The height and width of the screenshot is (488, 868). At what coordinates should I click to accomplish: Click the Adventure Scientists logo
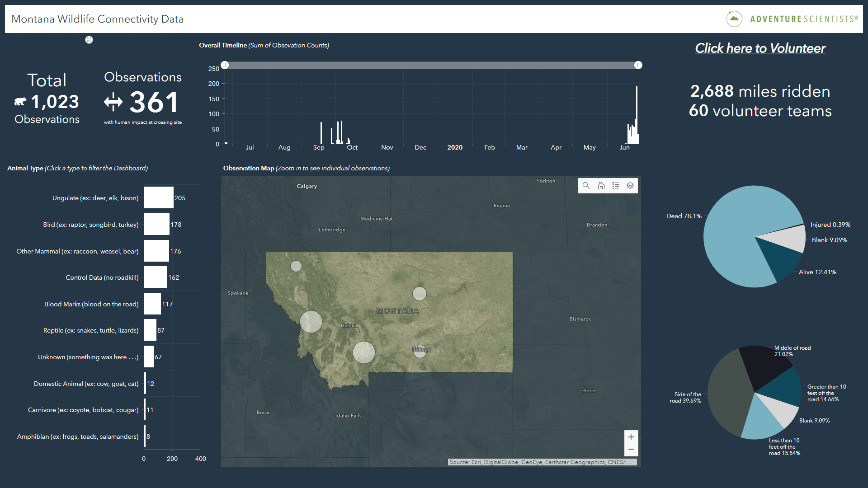click(x=792, y=19)
